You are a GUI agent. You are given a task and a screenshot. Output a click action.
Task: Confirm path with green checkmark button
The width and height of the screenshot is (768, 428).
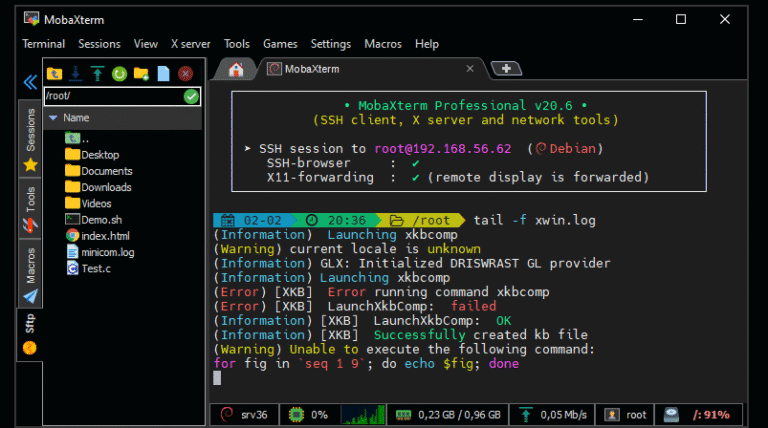pos(191,96)
